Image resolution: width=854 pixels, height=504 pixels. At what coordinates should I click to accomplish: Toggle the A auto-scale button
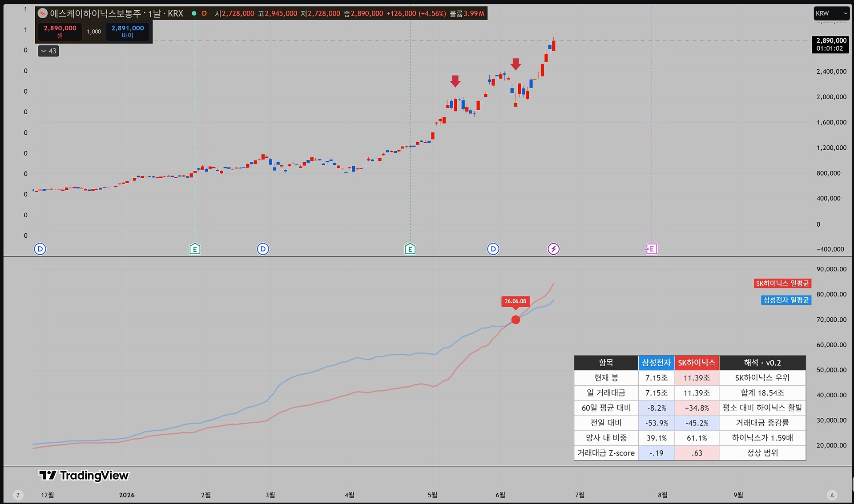pyautogui.click(x=832, y=495)
